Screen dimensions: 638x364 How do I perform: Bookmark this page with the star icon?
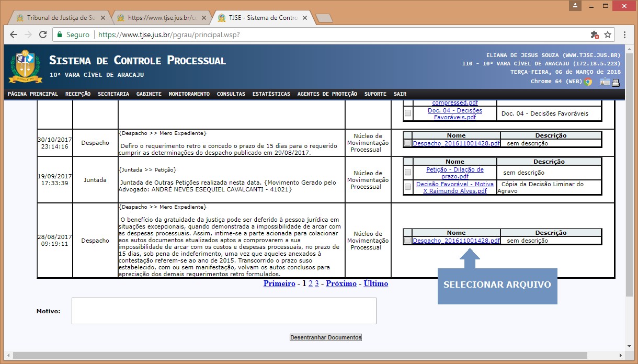608,35
